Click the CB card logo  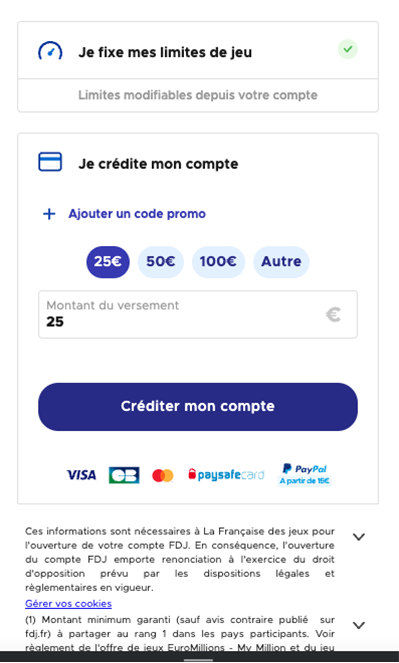[124, 475]
